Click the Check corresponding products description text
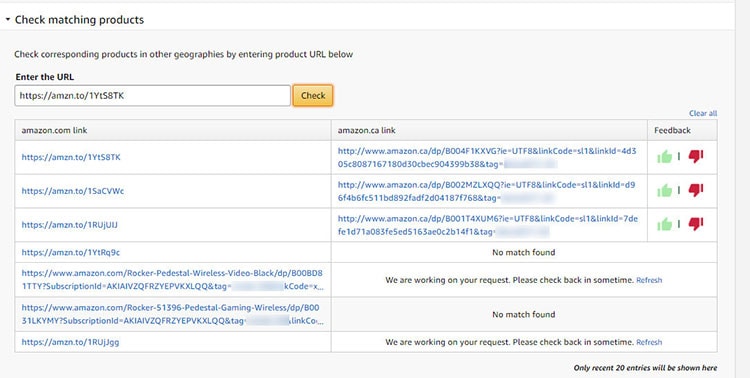Screen dimensions: 750x378 [184, 54]
